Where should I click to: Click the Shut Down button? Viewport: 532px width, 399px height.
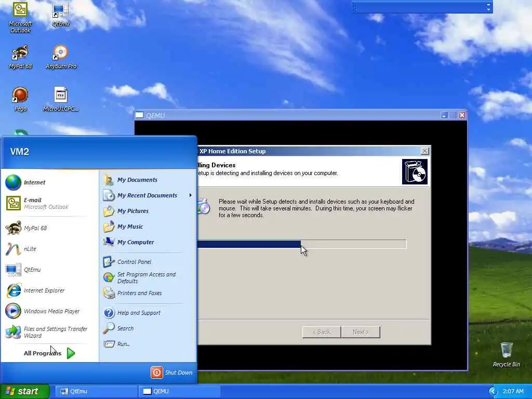[x=172, y=373]
